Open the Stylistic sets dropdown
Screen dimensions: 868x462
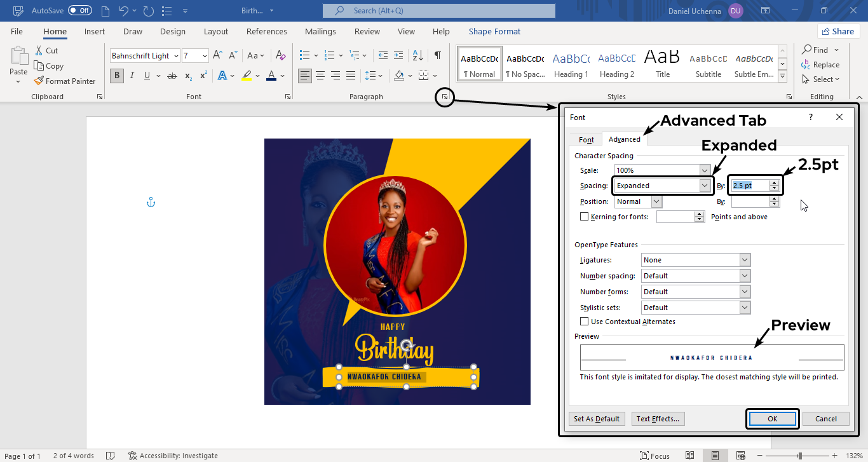tap(745, 308)
